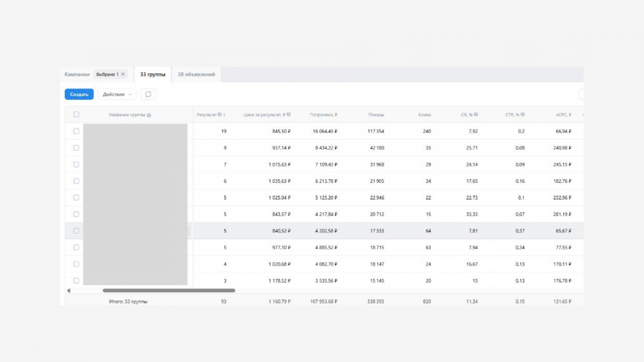Open help icon next to 'CTR, %'
The image size is (644, 362).
click(522, 115)
